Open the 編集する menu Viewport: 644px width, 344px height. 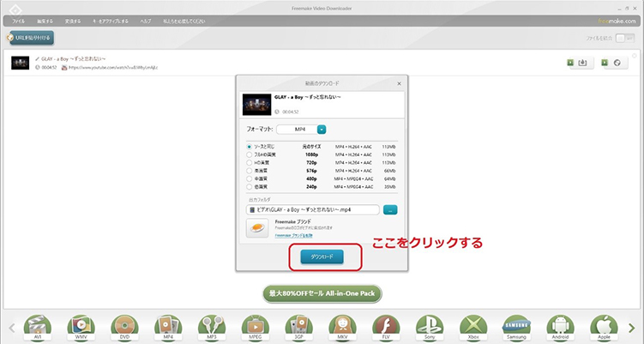click(45, 21)
